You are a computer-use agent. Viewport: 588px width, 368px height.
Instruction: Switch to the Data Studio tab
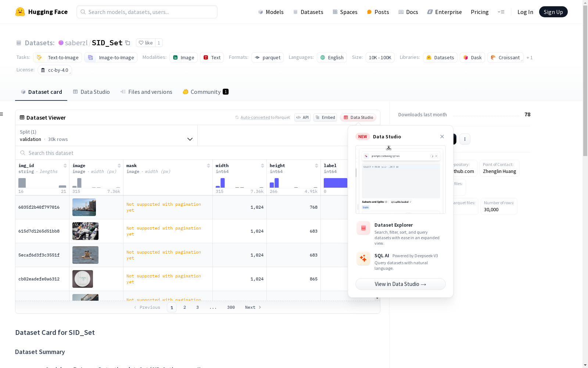coord(92,92)
